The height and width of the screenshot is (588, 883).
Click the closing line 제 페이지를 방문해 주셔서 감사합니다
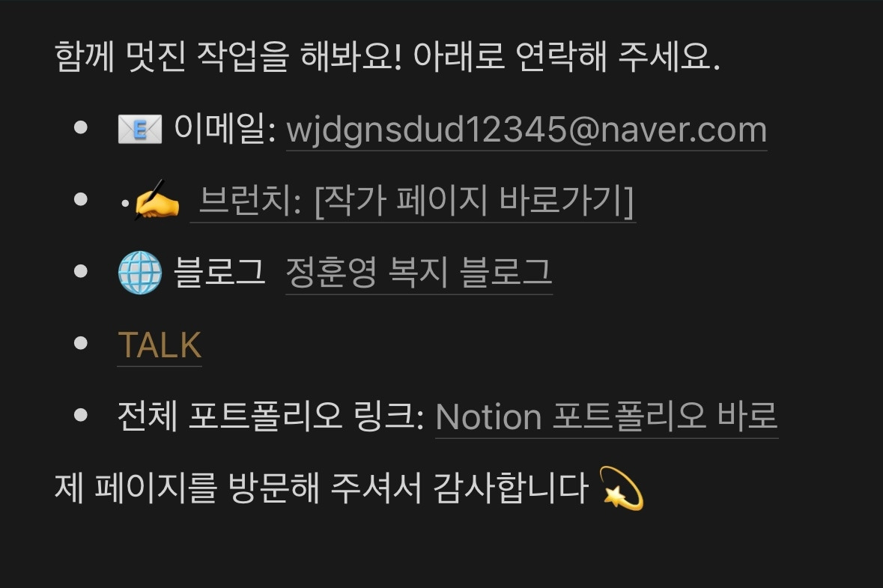321,488
